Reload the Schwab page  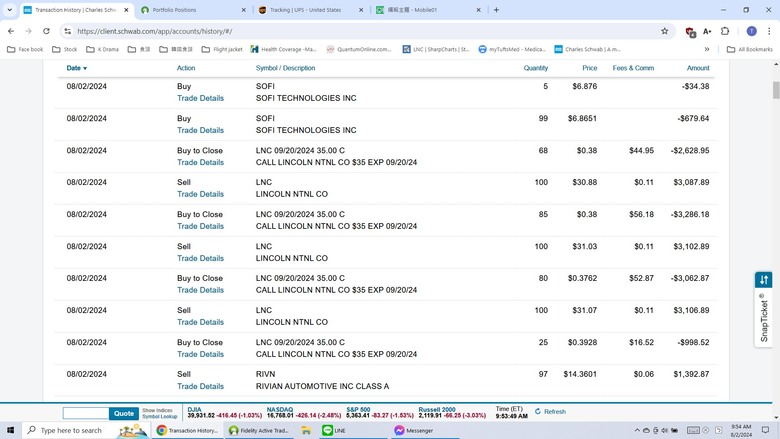(46, 31)
